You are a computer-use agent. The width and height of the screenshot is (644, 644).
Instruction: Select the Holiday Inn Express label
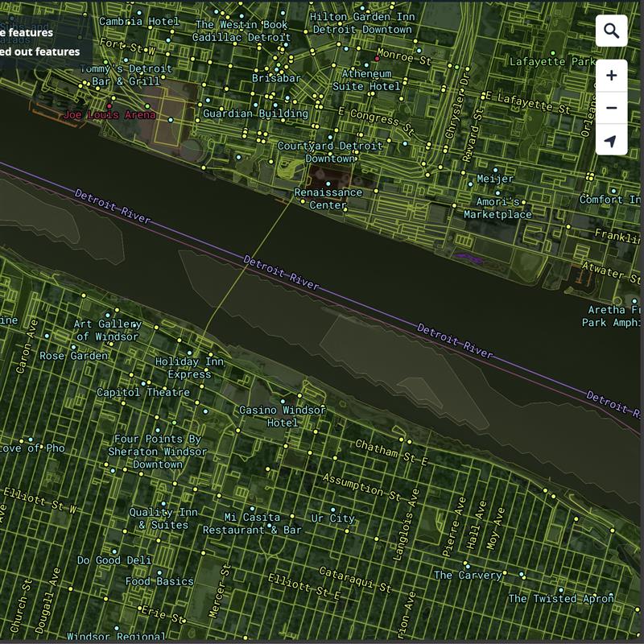189,368
